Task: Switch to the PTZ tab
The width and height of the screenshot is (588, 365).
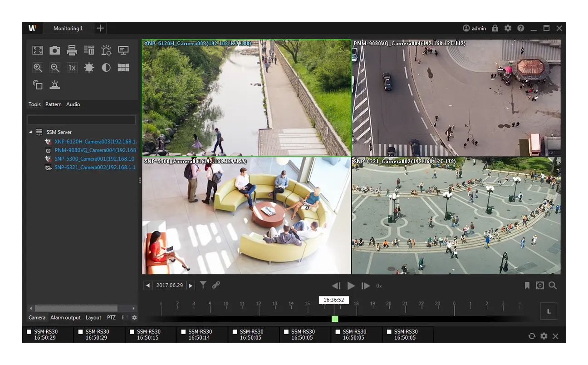Action: (x=111, y=318)
